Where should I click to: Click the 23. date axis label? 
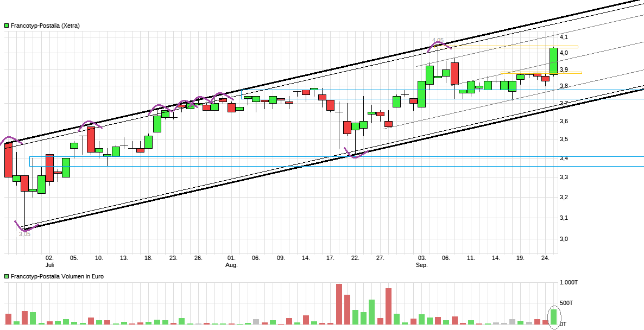pyautogui.click(x=173, y=258)
